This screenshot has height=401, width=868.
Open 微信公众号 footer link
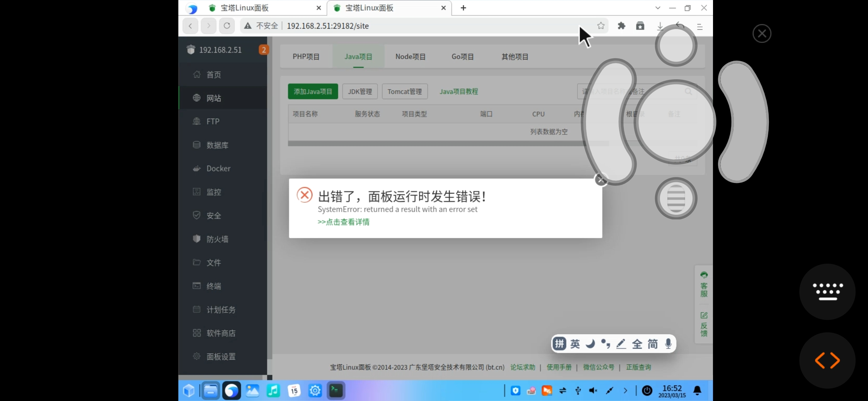(598, 367)
